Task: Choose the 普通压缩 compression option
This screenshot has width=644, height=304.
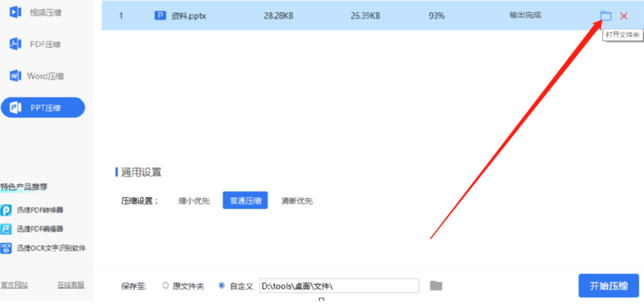Action: (245, 201)
